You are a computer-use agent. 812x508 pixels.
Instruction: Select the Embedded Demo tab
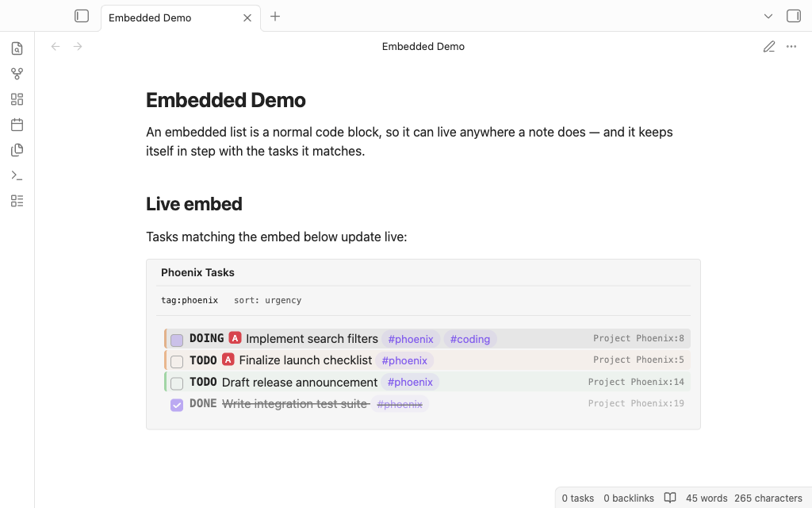coord(180,18)
